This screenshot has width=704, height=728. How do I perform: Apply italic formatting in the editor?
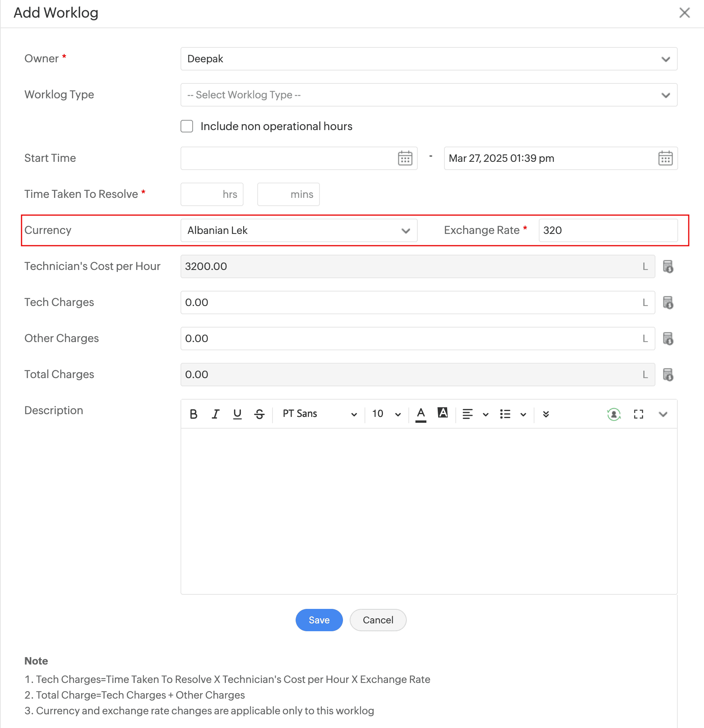point(215,414)
